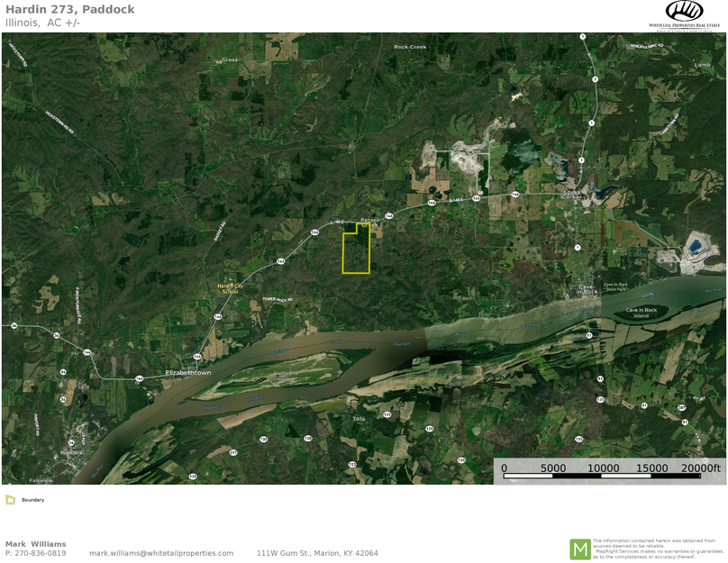Click the yellow Boundary legend icon

pyautogui.click(x=10, y=499)
